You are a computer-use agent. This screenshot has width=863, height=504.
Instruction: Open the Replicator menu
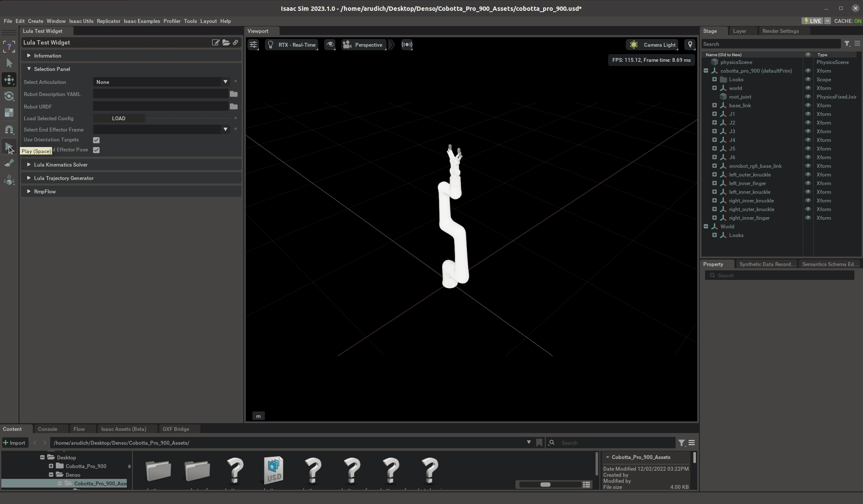click(x=109, y=21)
